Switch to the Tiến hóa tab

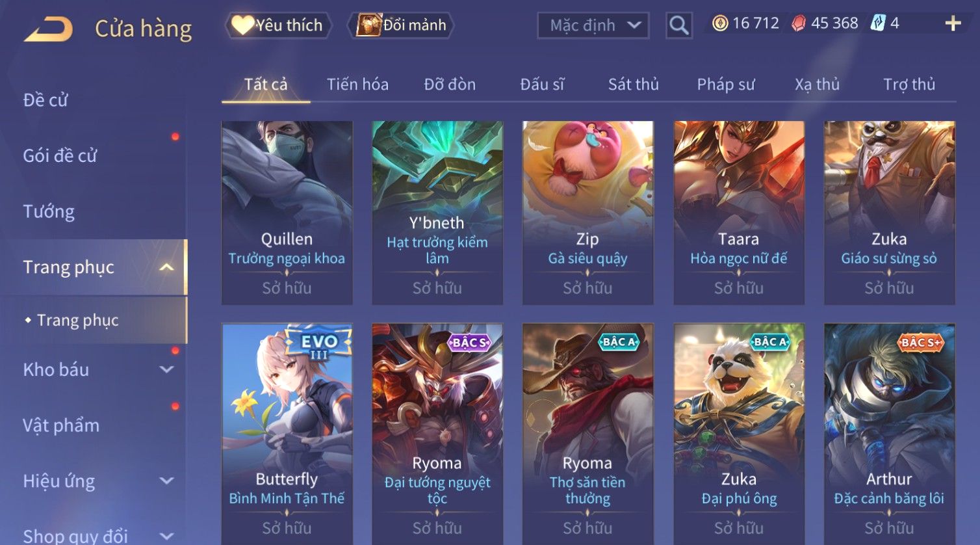click(357, 85)
